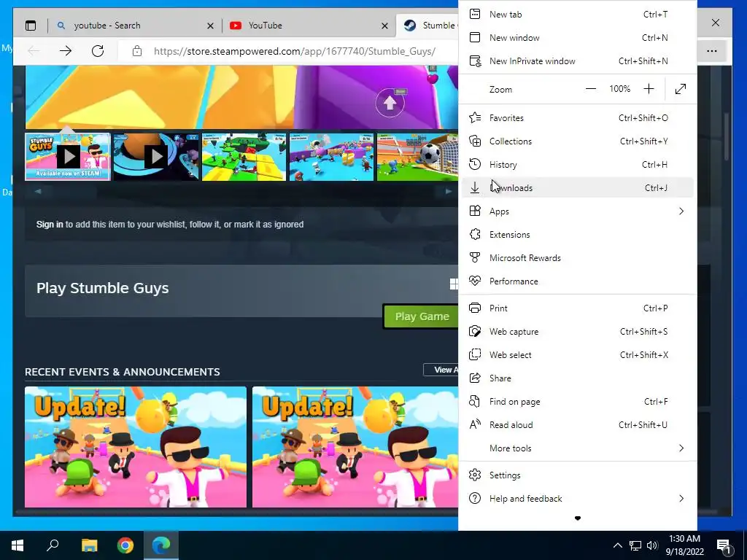
Task: Click the Microsoft Rewards trophy icon
Action: [x=475, y=257]
